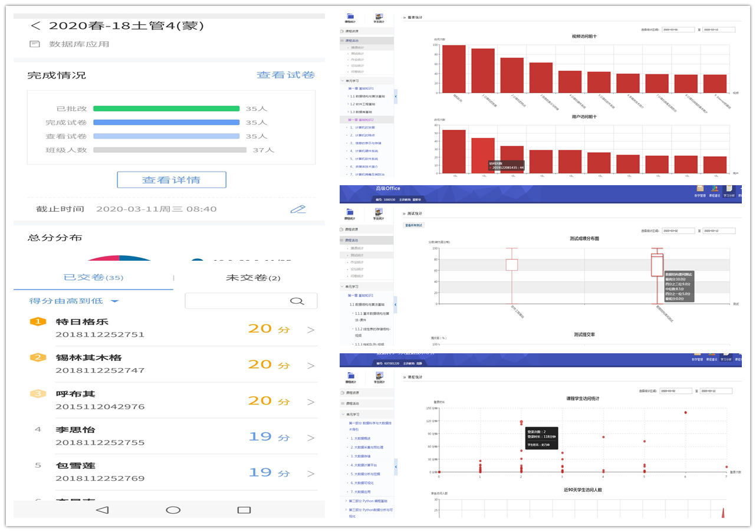The height and width of the screenshot is (532, 756).
Task: Open 课程建设 in the 高级Office header
Action: click(x=714, y=191)
